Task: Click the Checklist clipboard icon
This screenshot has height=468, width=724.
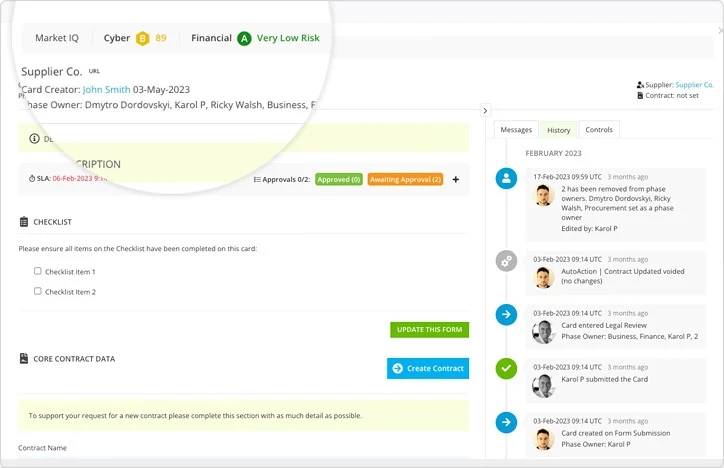Action: 24,222
